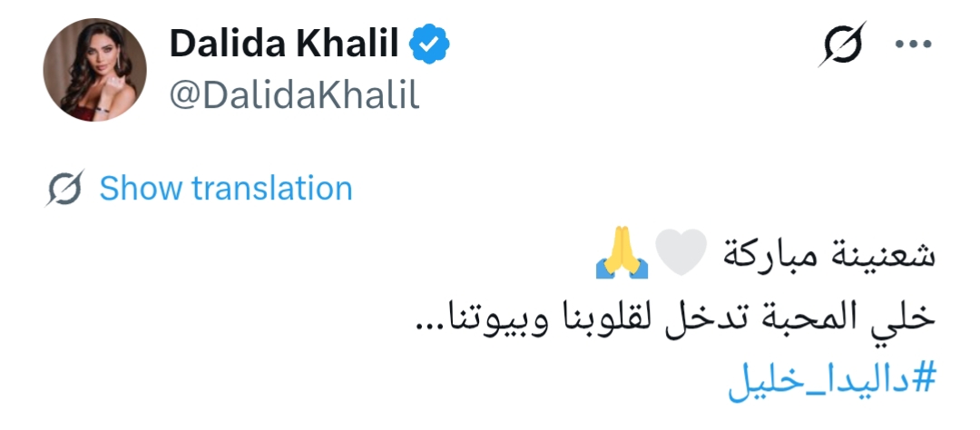Open the Grok icon in tweet header
The height and width of the screenshot is (430, 980).
[x=841, y=44]
